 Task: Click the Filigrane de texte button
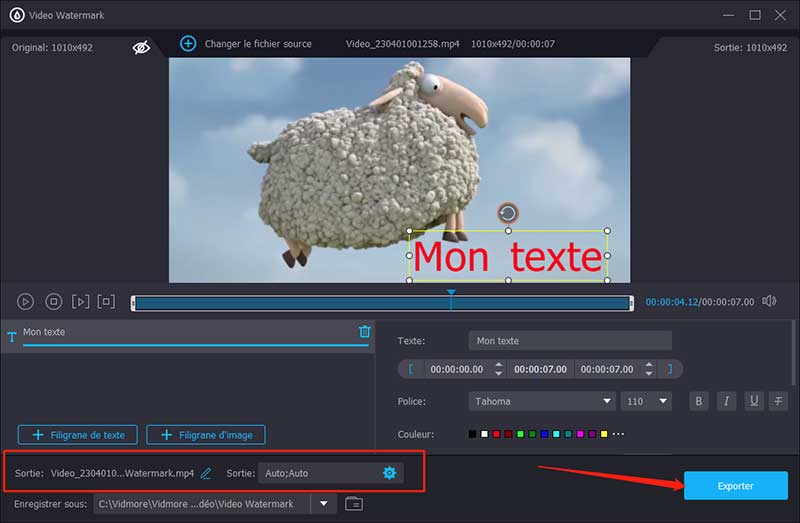[78, 435]
